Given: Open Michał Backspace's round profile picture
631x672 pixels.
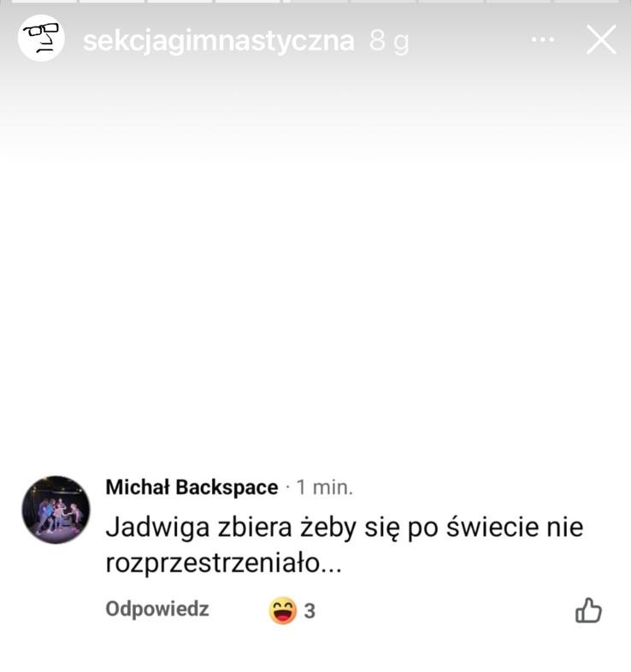Looking at the screenshot, I should [56, 510].
